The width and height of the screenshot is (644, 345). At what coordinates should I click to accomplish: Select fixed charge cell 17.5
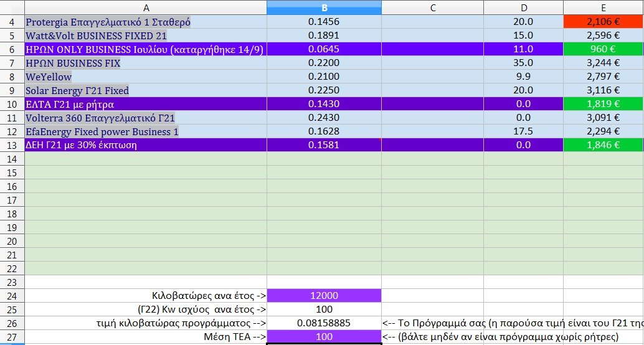click(523, 131)
